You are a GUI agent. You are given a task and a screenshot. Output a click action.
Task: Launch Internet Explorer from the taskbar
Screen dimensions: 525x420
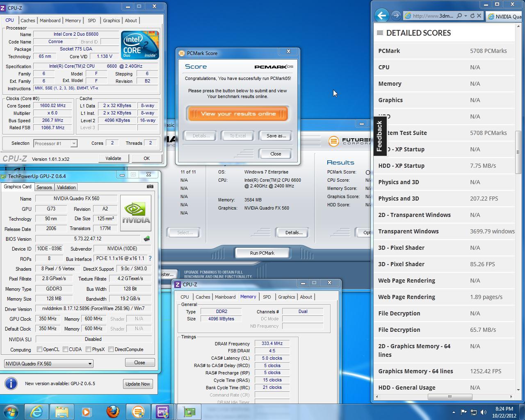pyautogui.click(x=37, y=412)
